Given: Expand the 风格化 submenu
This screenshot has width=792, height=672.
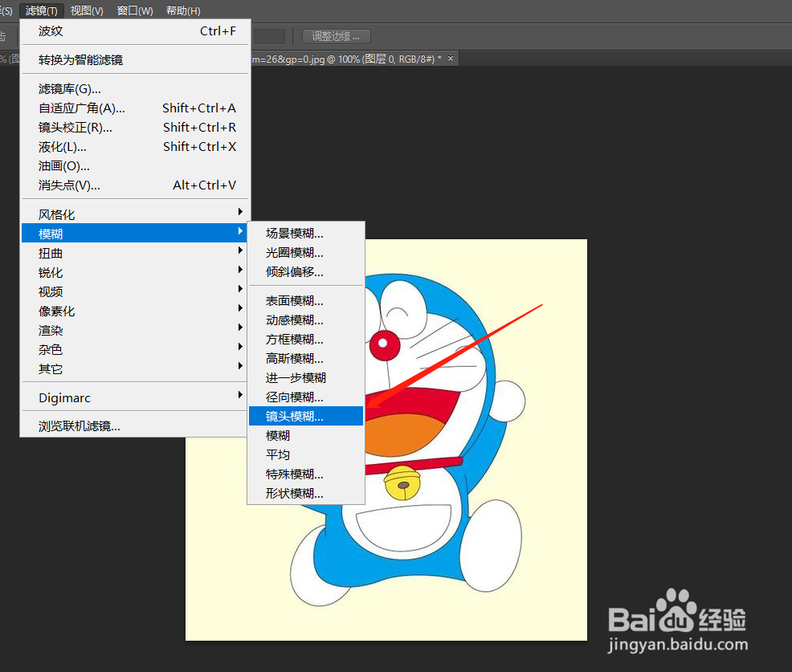Looking at the screenshot, I should coord(135,214).
